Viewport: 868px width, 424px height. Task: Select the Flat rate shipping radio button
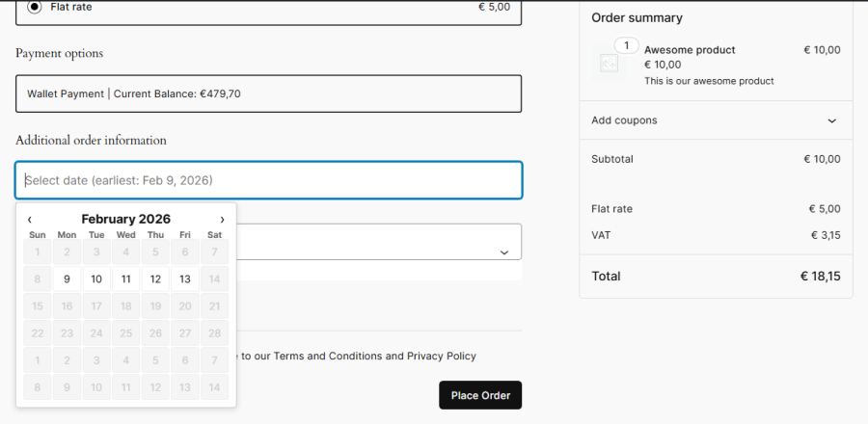click(x=35, y=7)
